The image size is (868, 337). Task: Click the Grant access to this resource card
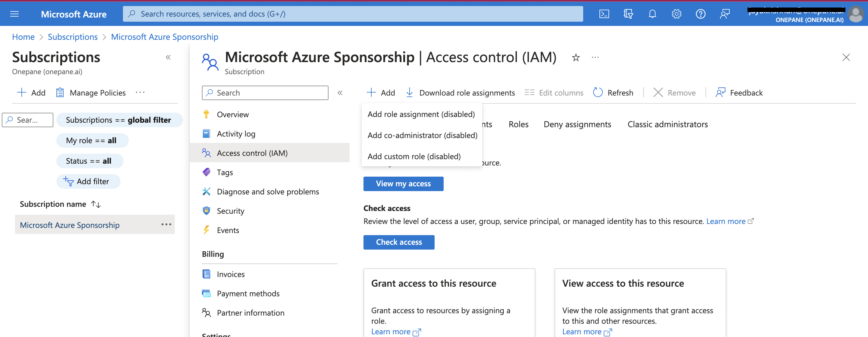pos(449,303)
